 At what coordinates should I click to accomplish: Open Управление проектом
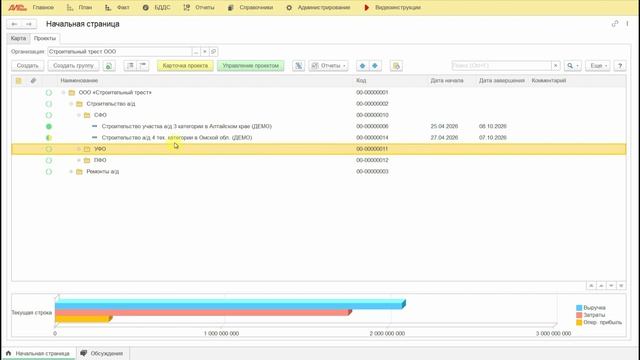(251, 66)
